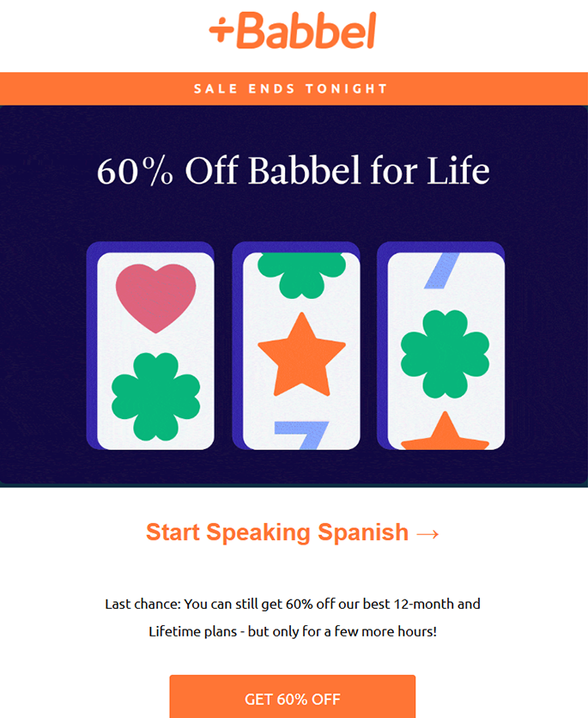This screenshot has height=718, width=588.
Task: Click the blue seven below the middle reel's star
Action: 301,434
